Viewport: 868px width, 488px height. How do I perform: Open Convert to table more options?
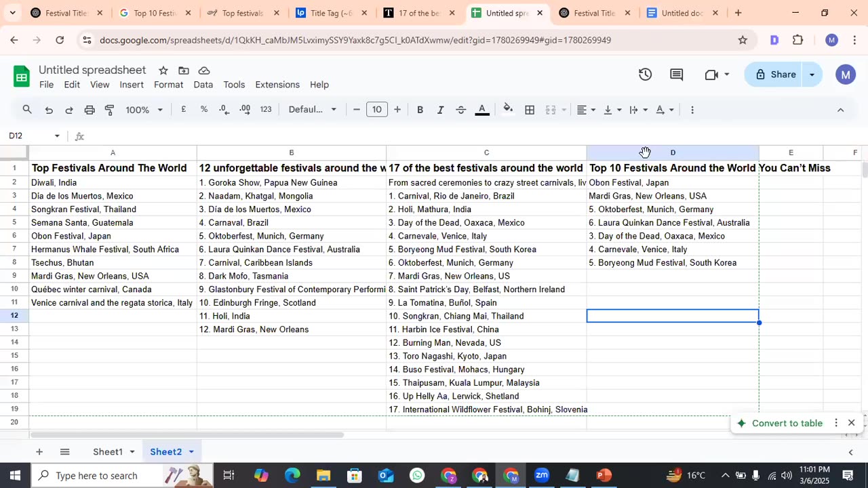pos(836,423)
